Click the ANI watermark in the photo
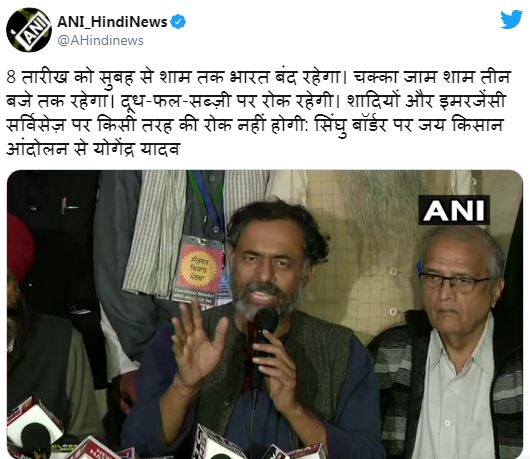The width and height of the screenshot is (530, 459). pos(454,210)
